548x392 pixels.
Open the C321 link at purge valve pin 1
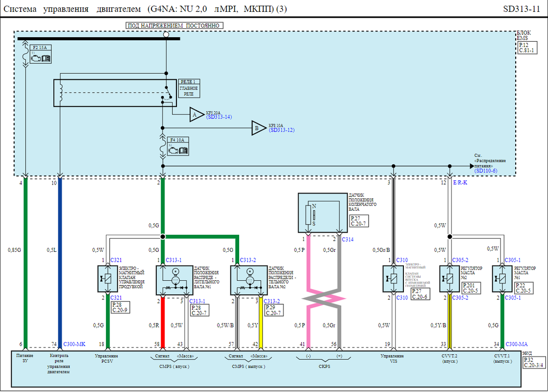pyautogui.click(x=116, y=260)
